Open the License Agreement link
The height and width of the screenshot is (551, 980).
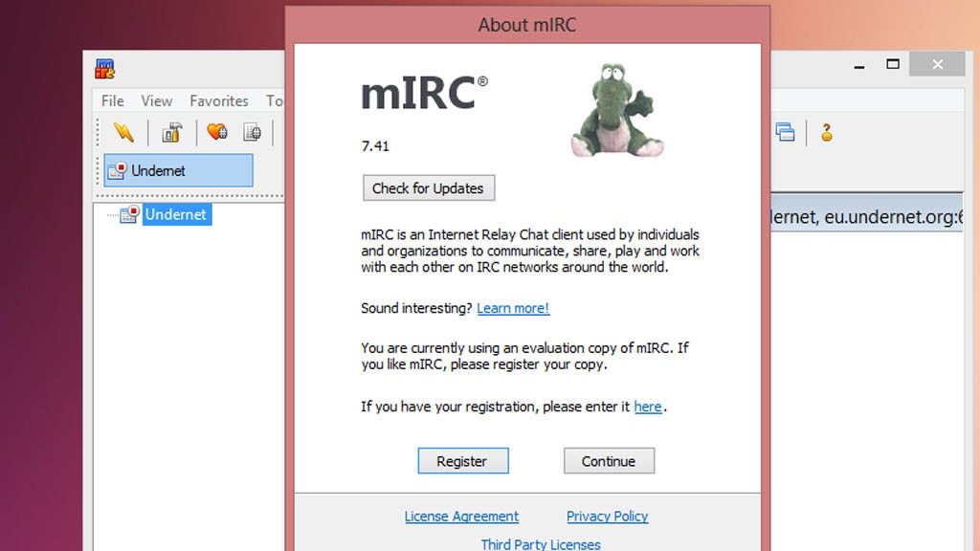461,517
